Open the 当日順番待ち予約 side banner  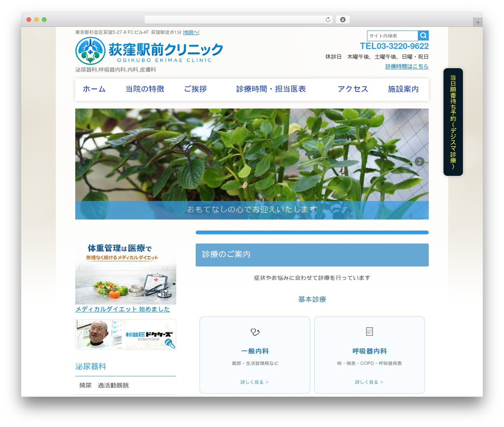click(453, 122)
